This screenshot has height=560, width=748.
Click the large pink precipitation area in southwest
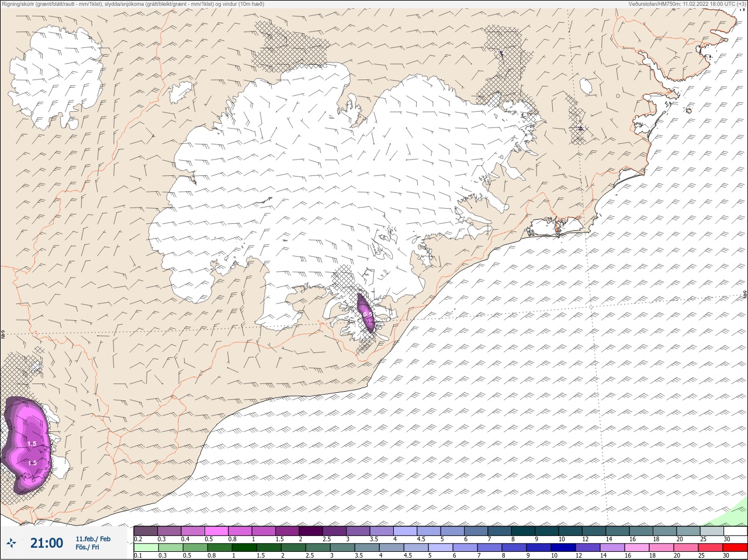point(28,444)
